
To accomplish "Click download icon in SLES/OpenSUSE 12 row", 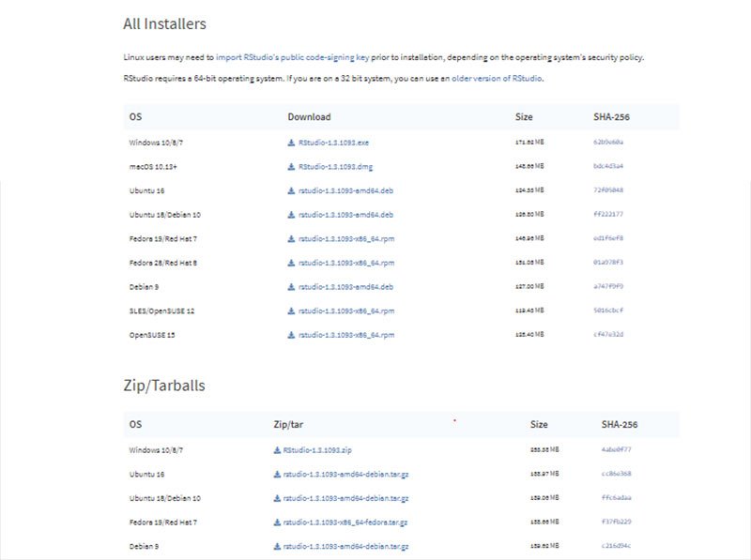I will (x=291, y=310).
